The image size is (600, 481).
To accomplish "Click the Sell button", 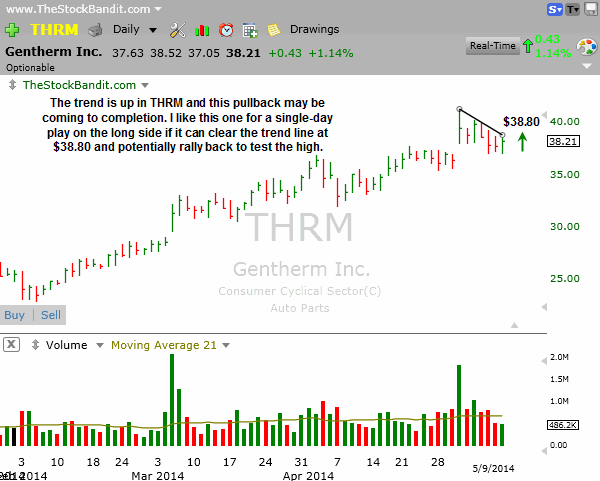I will click(x=51, y=315).
